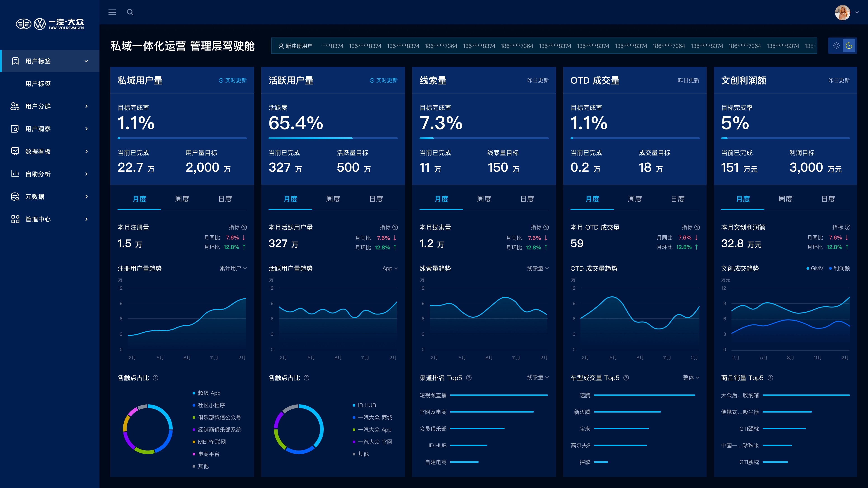Image resolution: width=868 pixels, height=488 pixels.
Task: Expand the 用户分群 menu arrow
Action: pos(87,106)
